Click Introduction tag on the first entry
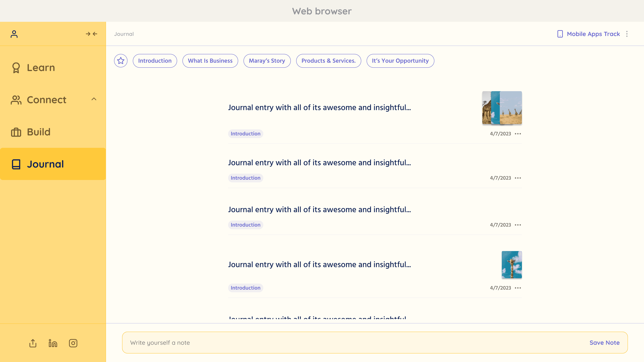The height and width of the screenshot is (362, 644). [x=246, y=134]
